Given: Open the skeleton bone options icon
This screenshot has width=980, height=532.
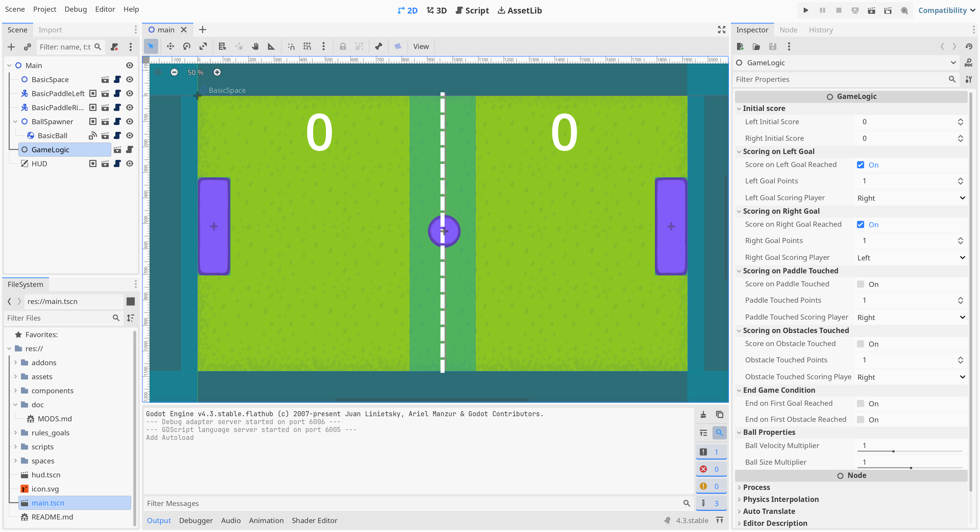Looking at the screenshot, I should point(378,46).
